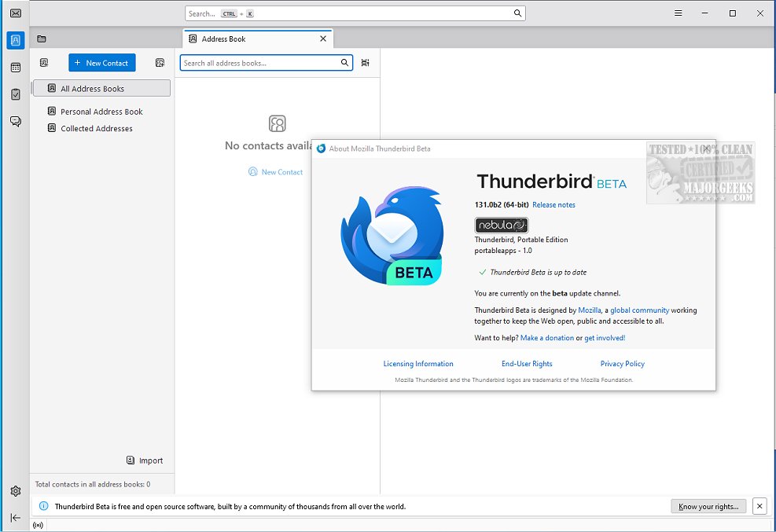Click the new address book icon

[x=44, y=63]
